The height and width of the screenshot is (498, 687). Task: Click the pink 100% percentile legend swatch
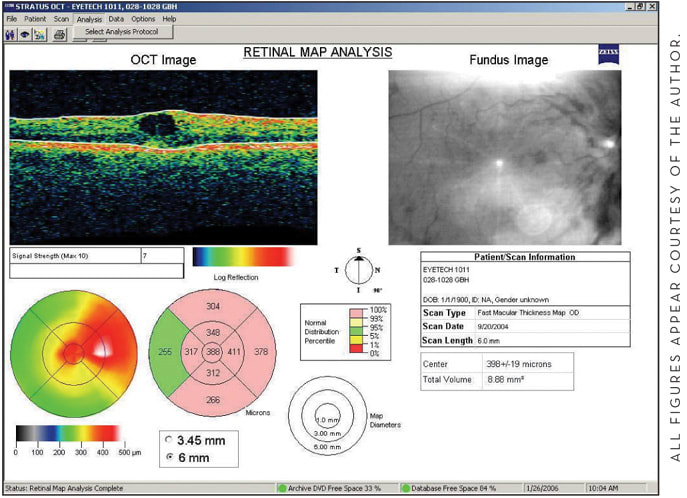point(356,313)
